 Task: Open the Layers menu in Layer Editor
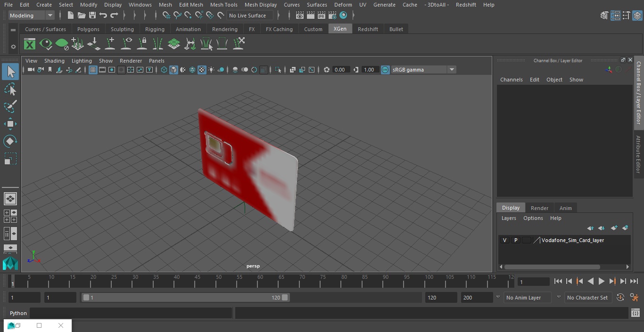pyautogui.click(x=508, y=218)
